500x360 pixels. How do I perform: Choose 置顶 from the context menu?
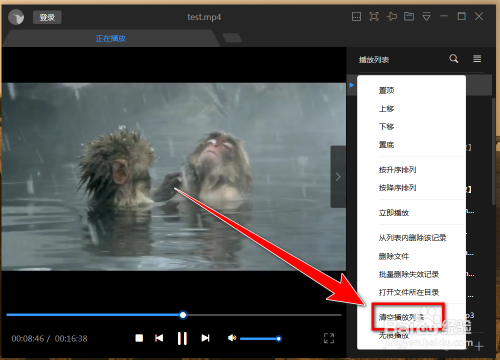pyautogui.click(x=386, y=90)
